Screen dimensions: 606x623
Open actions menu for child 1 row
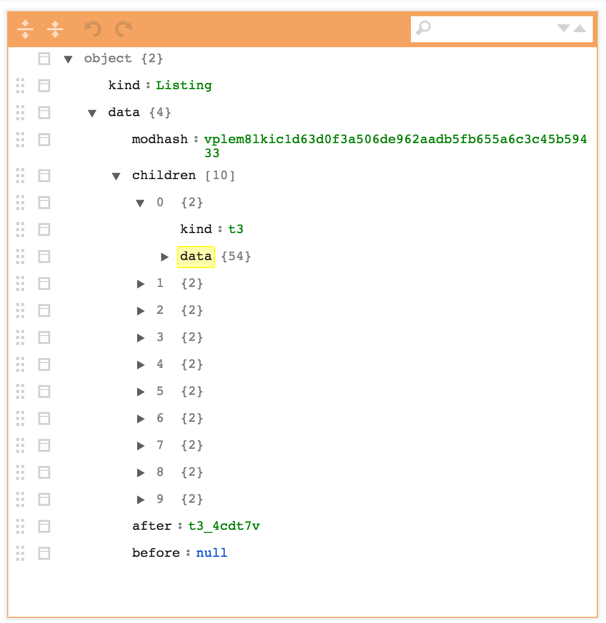coord(44,283)
